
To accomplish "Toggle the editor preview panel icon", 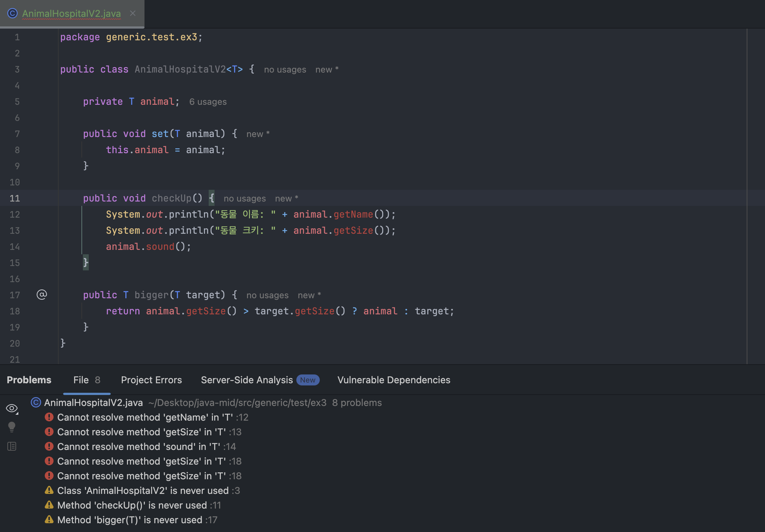I will click(12, 446).
